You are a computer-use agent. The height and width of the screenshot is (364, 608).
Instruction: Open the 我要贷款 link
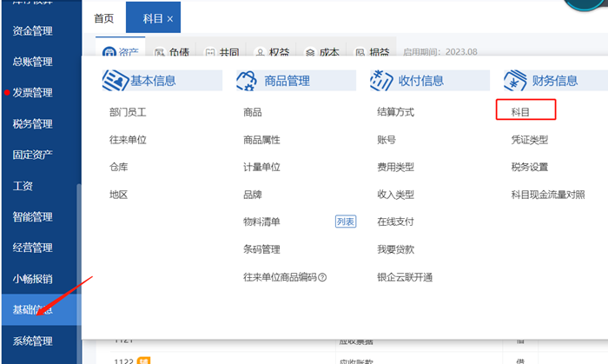[x=395, y=249]
